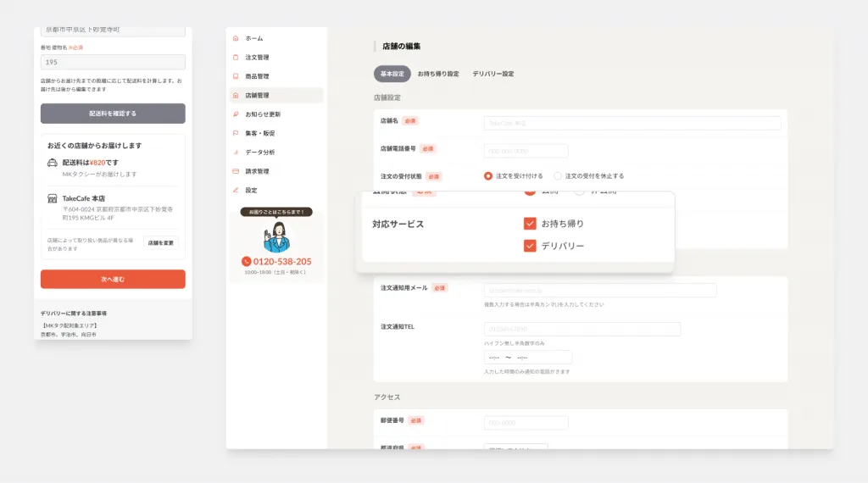
Task: Click the お知らせ更新 announcement icon
Action: [236, 114]
